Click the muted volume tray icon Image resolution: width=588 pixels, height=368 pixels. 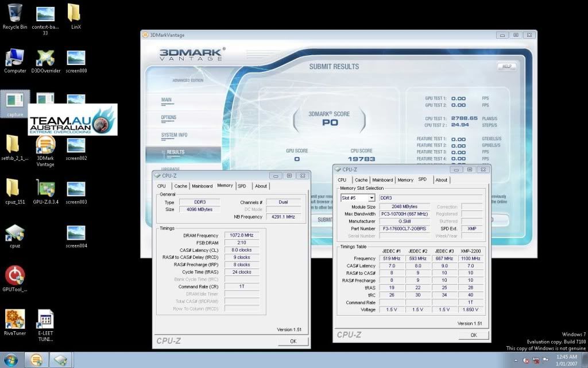click(x=526, y=361)
